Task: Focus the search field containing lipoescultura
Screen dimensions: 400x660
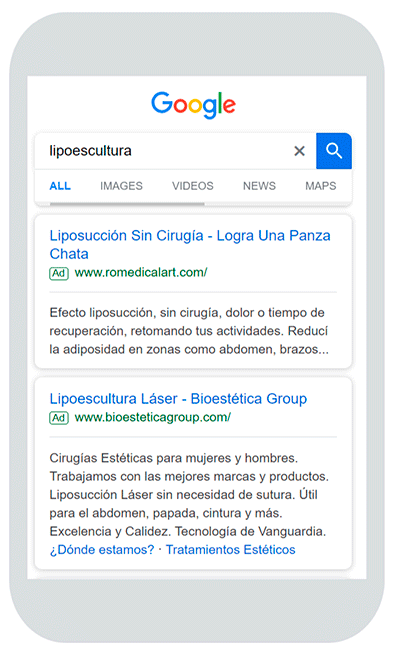Action: click(176, 151)
